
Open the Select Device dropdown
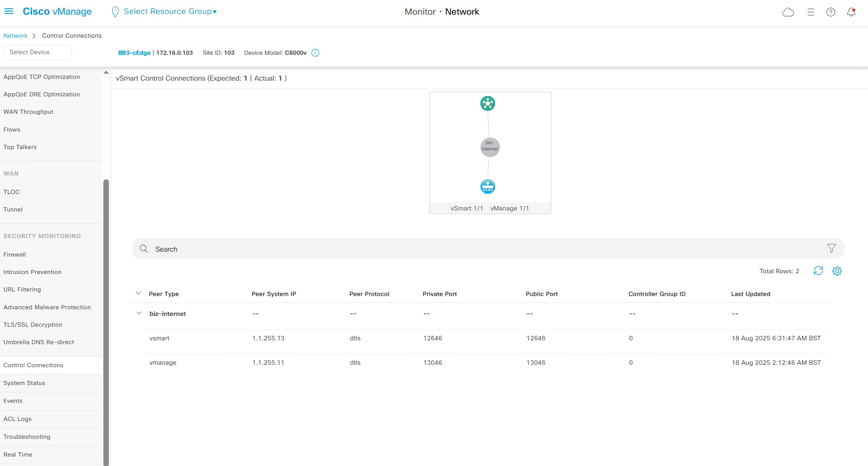(x=37, y=52)
